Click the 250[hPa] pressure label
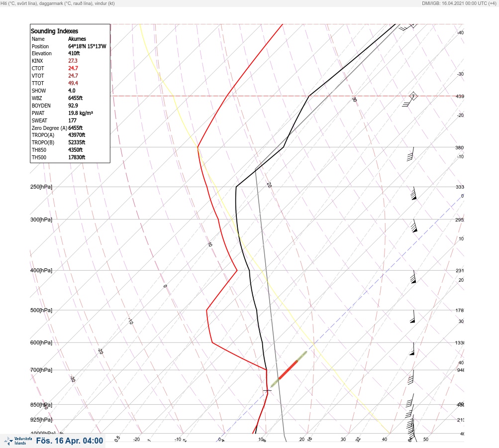Screen dimensions: 499x448 click(41, 187)
